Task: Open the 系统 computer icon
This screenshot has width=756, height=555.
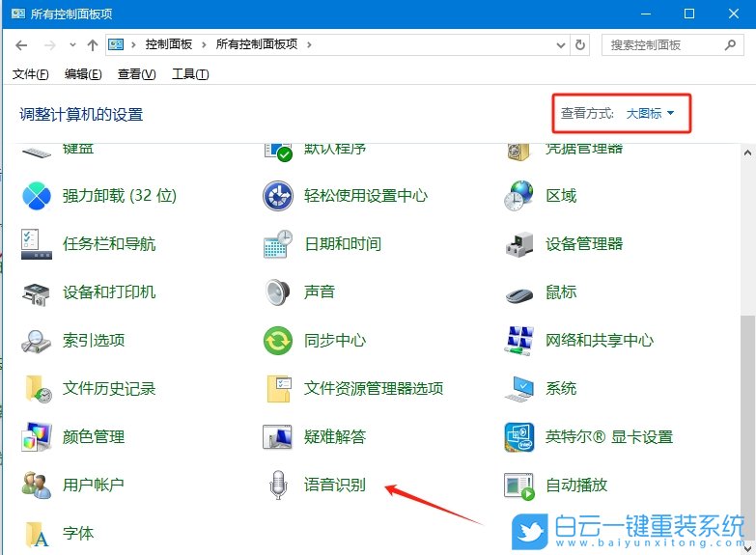Action: point(518,389)
